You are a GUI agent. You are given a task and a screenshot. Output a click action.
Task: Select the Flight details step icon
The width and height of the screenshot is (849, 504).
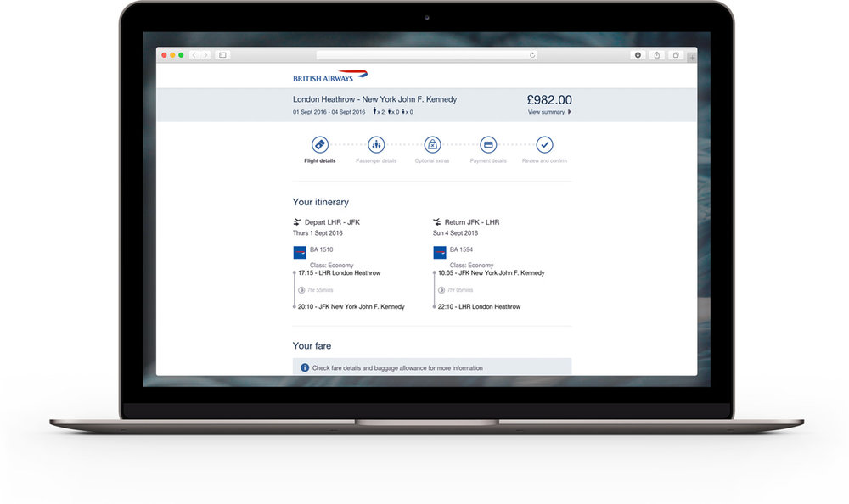point(320,144)
